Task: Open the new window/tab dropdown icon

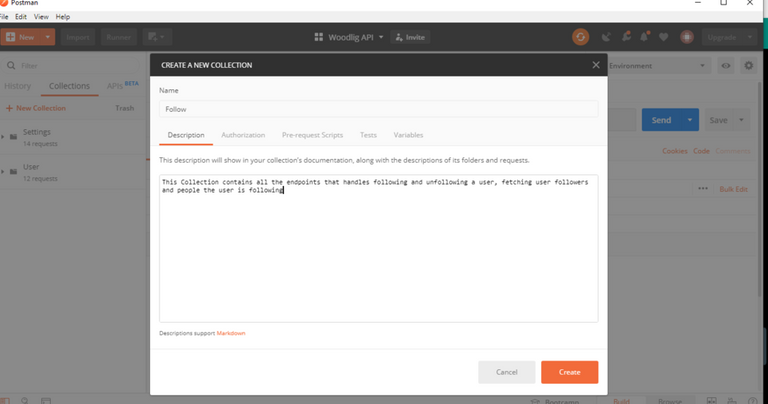Action: (157, 37)
